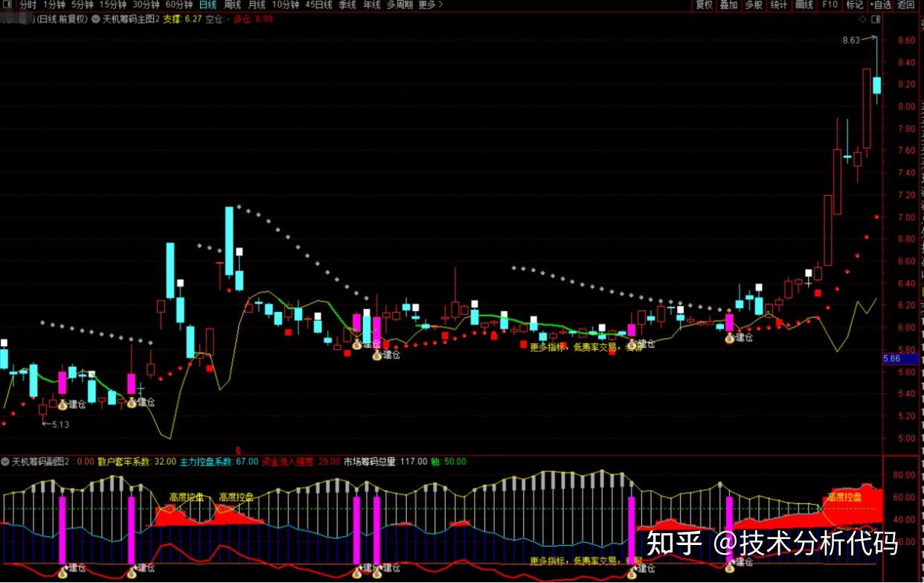Click the 高度控盘 label at sub-chart right
This screenshot has width=924, height=583.
844,497
